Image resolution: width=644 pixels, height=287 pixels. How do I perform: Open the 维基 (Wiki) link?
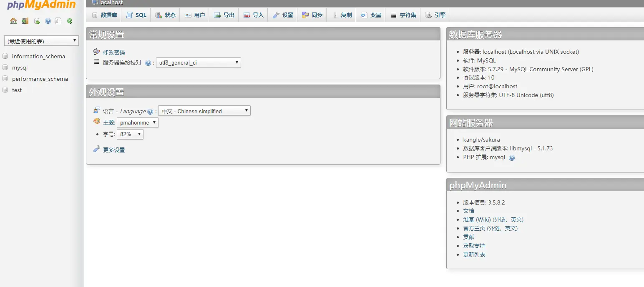click(493, 220)
